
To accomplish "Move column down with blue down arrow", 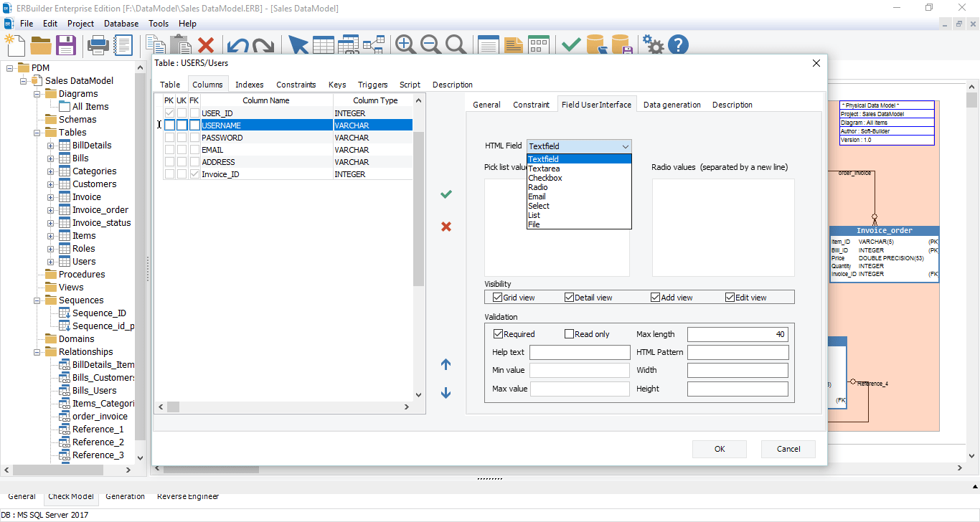I will tap(446, 393).
